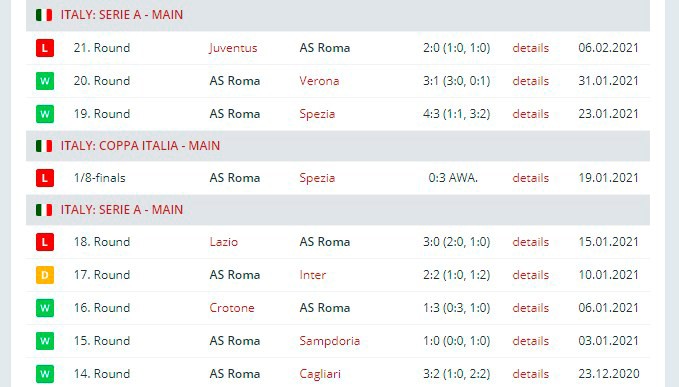The height and width of the screenshot is (387, 679).
Task: Click the red L badge for Lazio match
Action: 45,242
